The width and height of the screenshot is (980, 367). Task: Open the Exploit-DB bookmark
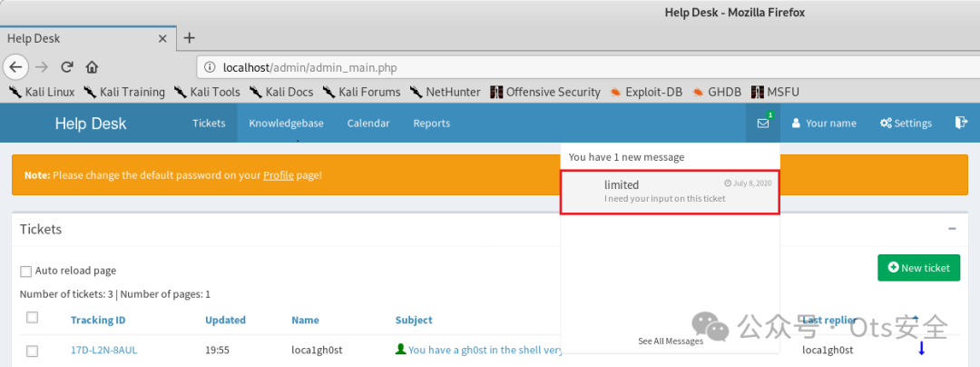[646, 93]
